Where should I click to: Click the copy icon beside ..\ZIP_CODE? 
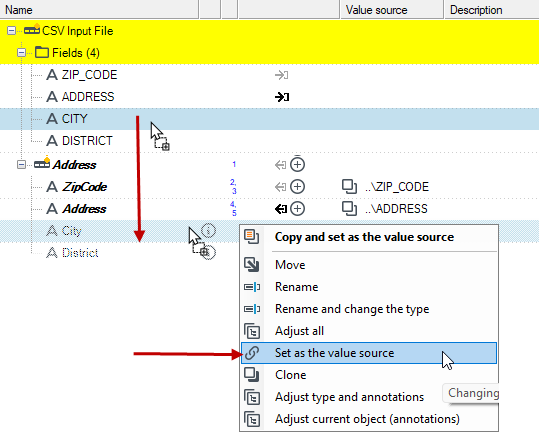coord(349,187)
